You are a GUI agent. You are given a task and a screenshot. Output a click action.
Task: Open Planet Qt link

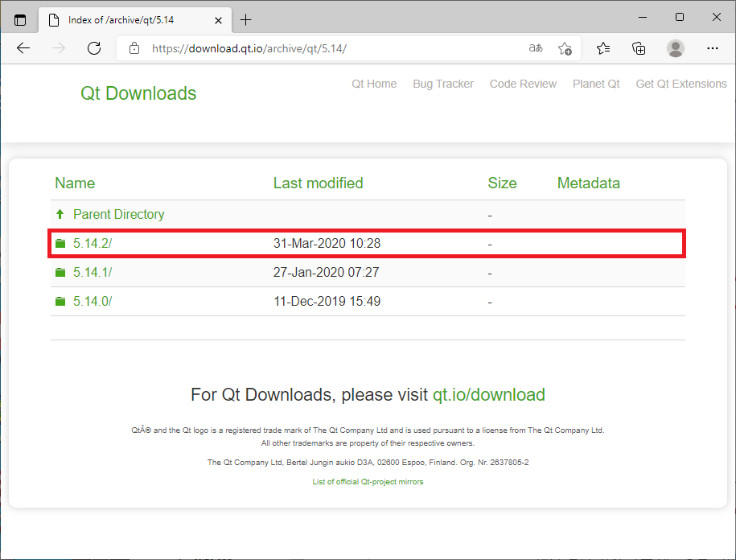596,84
